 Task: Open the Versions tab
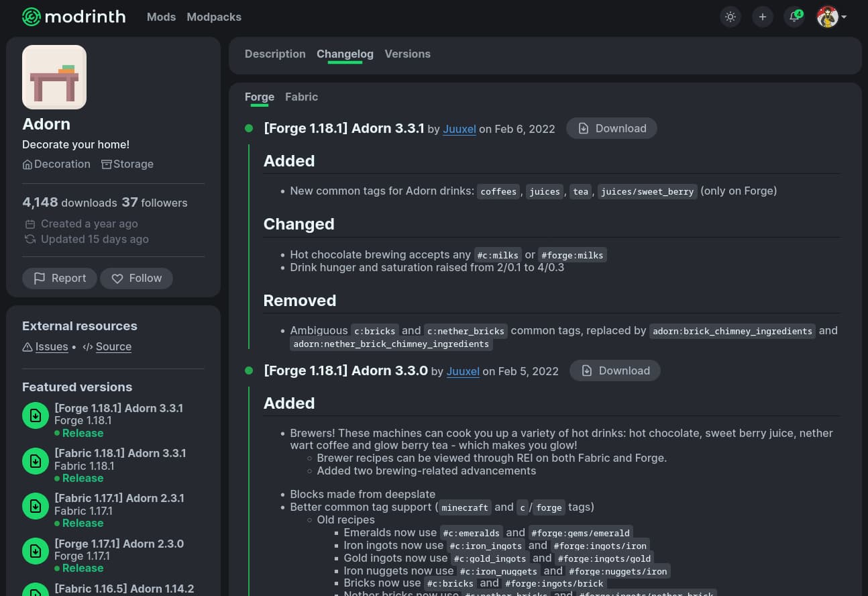pos(407,54)
